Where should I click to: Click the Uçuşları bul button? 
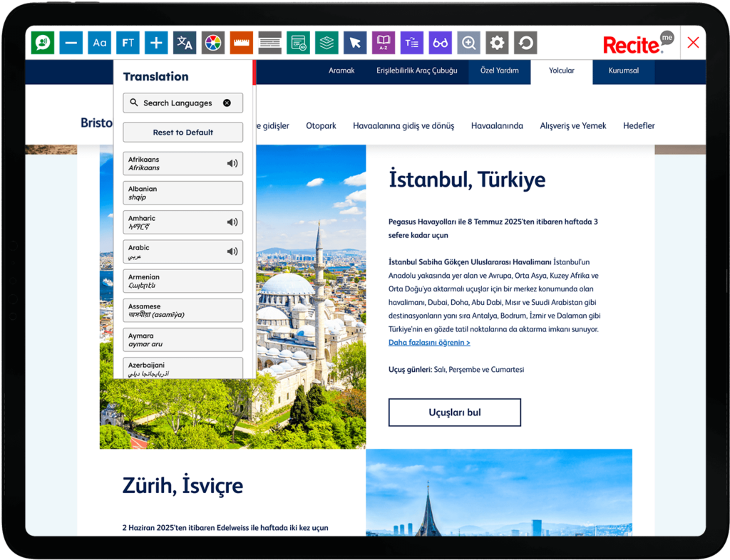[x=454, y=412]
